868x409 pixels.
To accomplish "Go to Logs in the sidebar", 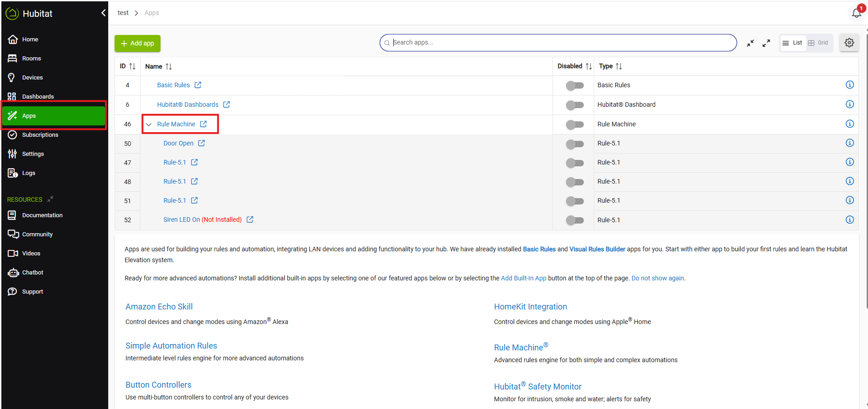I will coord(28,173).
